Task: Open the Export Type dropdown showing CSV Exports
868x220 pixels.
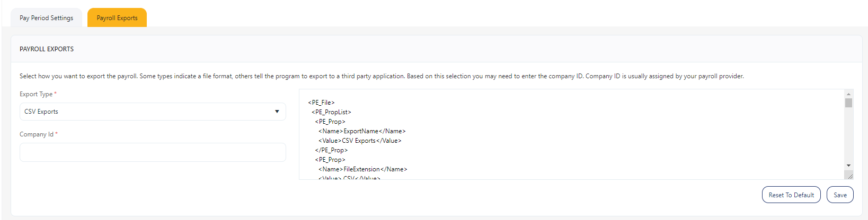Action: coord(153,112)
